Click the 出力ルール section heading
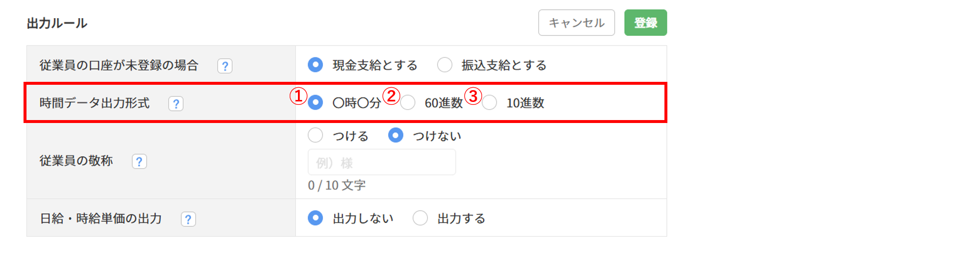 pos(57,23)
